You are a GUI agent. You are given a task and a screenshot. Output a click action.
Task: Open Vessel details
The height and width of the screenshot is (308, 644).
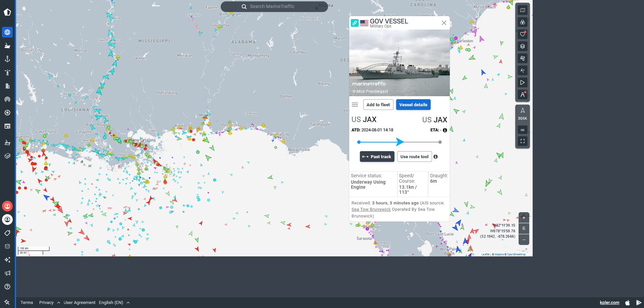pos(413,105)
